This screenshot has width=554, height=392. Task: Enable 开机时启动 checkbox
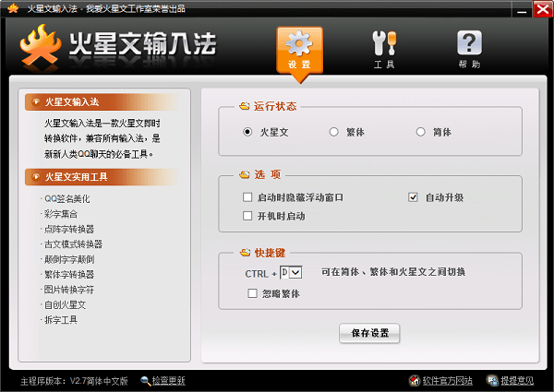pos(247,216)
